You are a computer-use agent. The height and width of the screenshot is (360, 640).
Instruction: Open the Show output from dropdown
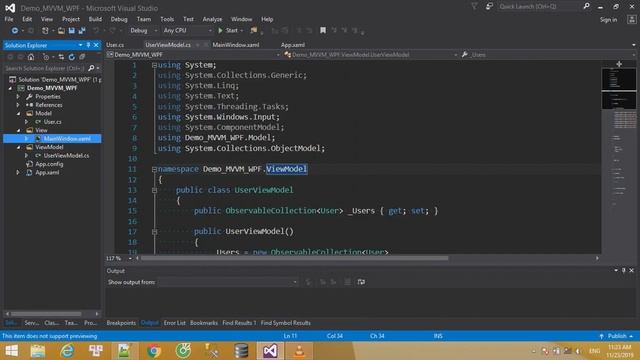(228, 282)
